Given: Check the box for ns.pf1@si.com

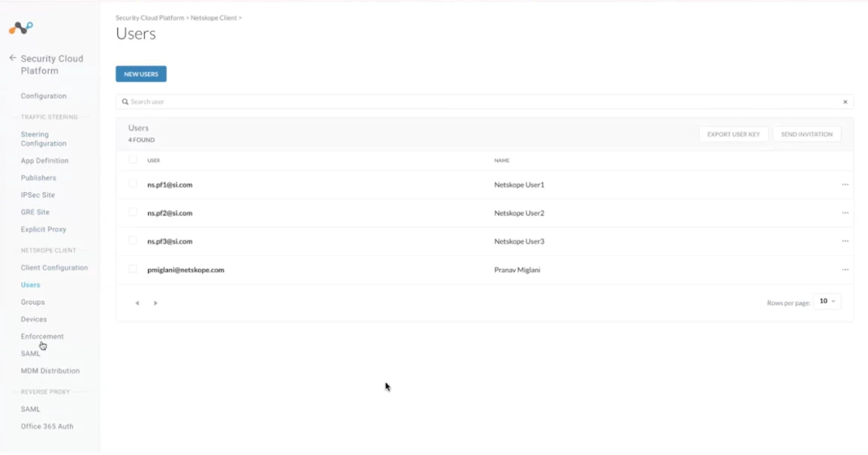Looking at the screenshot, I should [x=133, y=184].
